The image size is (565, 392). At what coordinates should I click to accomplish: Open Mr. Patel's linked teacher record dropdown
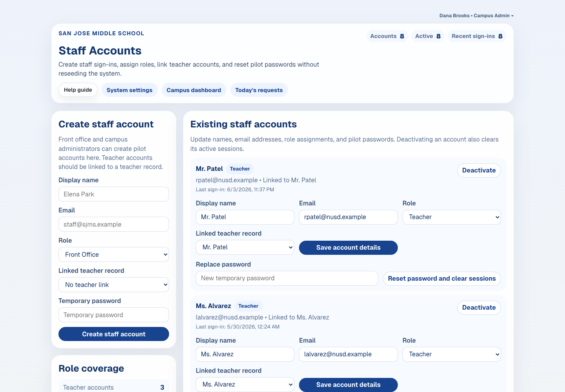point(245,247)
